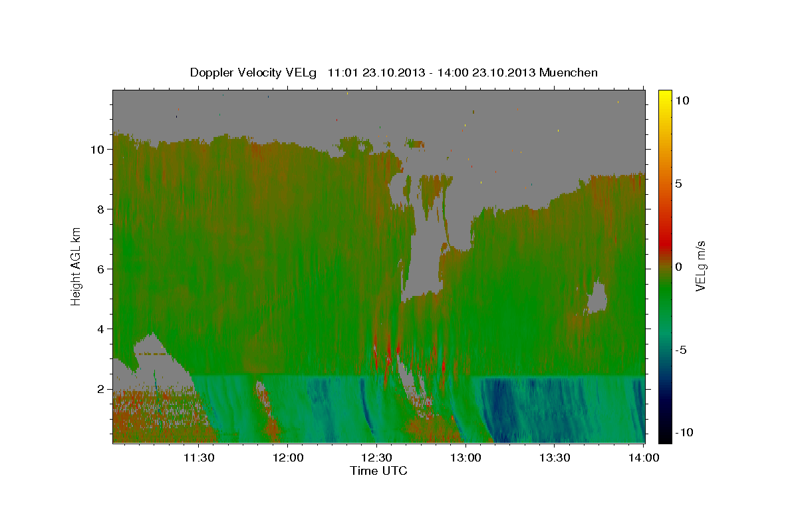Click the 'Time UTC' axis title
Screen dimensions: 798x532
point(378,471)
